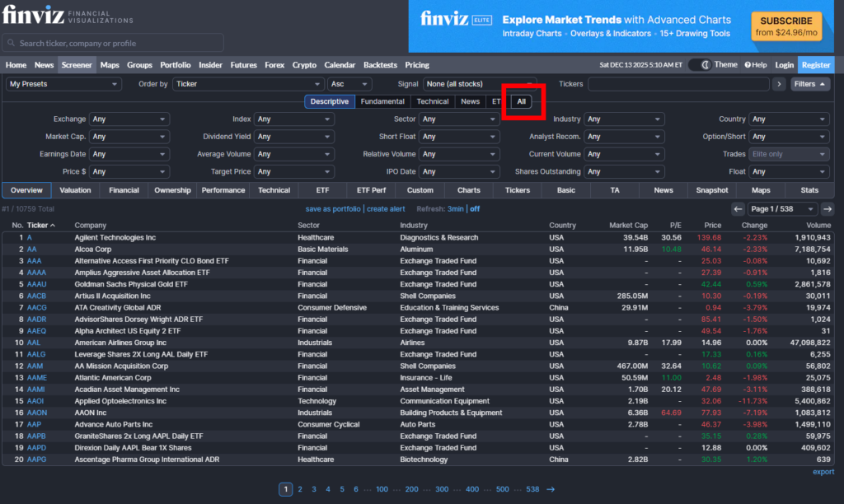Sort by Ticker column header

click(x=41, y=226)
